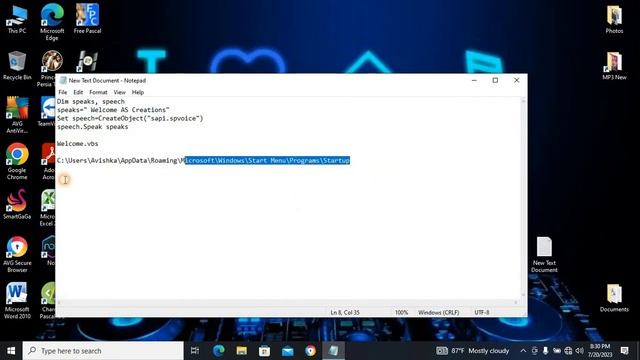The height and width of the screenshot is (360, 640).
Task: Click the line 'Dim speaks, speech'
Action: click(x=91, y=101)
